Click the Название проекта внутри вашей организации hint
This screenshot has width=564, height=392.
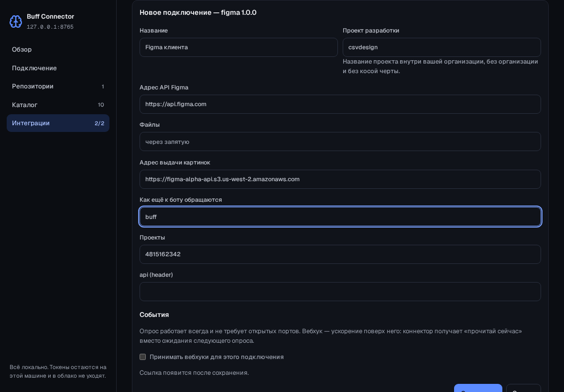click(x=440, y=66)
